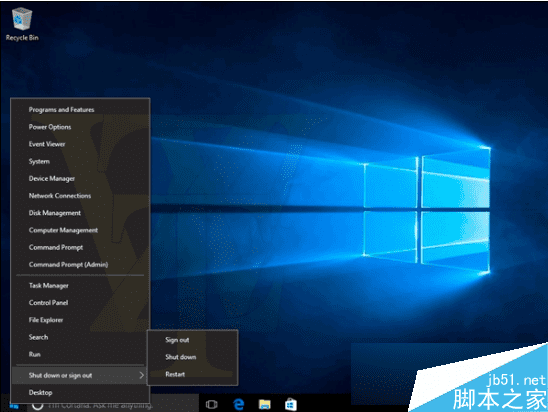Launch Command Prompt (non-admin)
548x412 pixels.
pyautogui.click(x=81, y=247)
